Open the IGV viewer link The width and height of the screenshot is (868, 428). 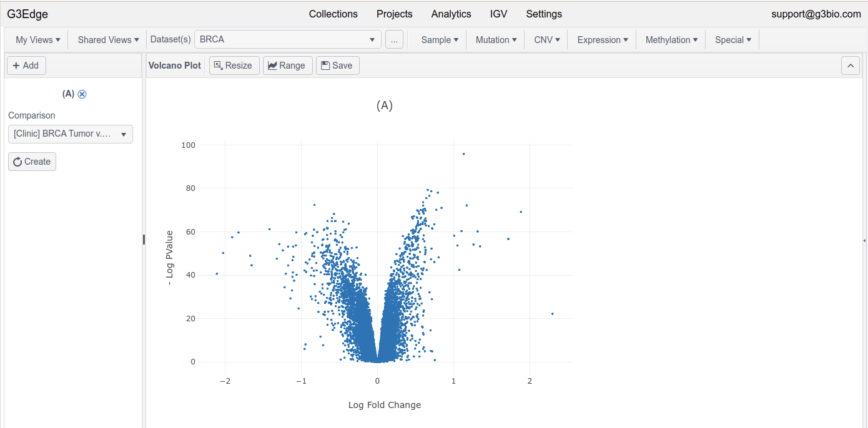tap(499, 14)
